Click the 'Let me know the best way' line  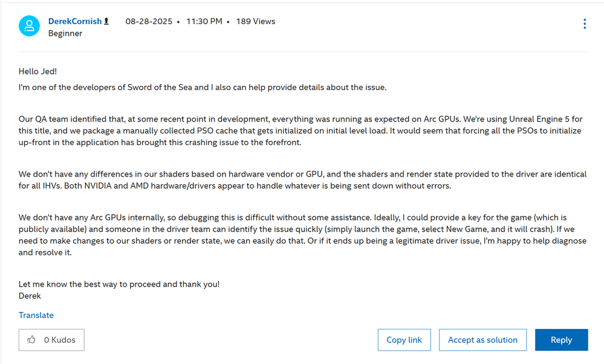click(x=119, y=284)
